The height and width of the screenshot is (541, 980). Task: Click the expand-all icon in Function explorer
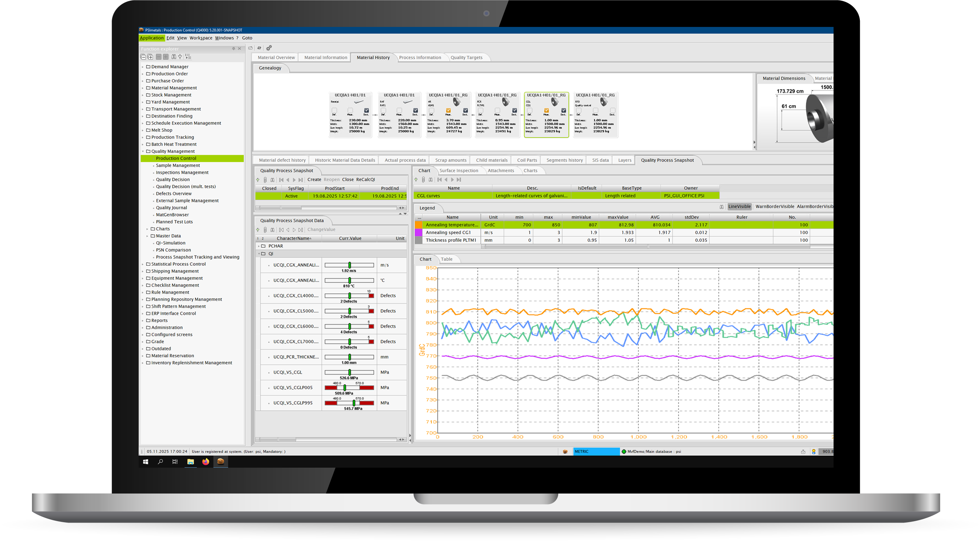click(150, 57)
